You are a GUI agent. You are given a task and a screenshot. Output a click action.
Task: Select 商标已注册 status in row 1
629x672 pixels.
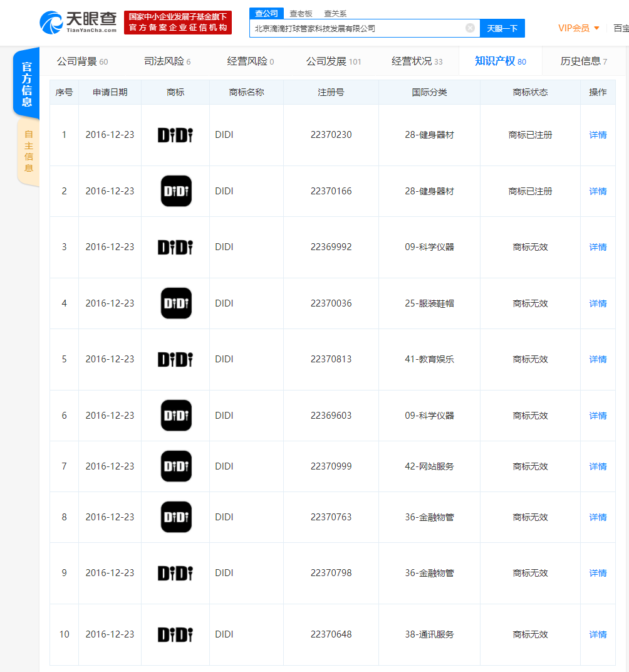point(530,135)
